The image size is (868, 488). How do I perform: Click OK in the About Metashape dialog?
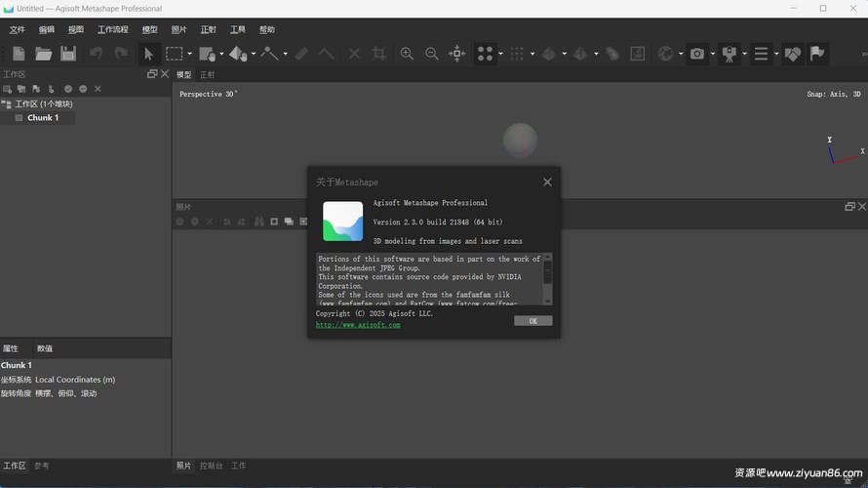(533, 320)
